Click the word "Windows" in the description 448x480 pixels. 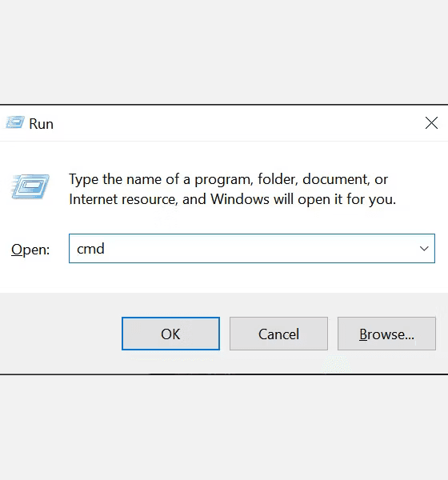tap(240, 199)
